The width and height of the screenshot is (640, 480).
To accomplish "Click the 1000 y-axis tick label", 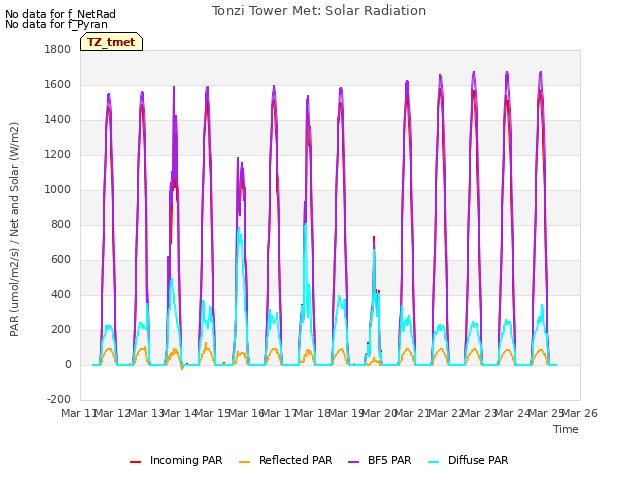I will 58,189.
